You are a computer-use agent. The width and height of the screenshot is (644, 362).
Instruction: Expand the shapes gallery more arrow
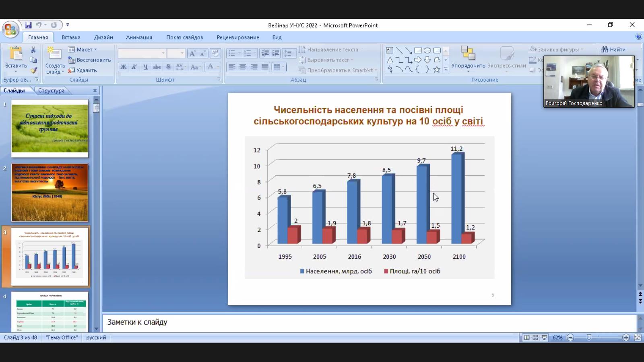pos(446,69)
